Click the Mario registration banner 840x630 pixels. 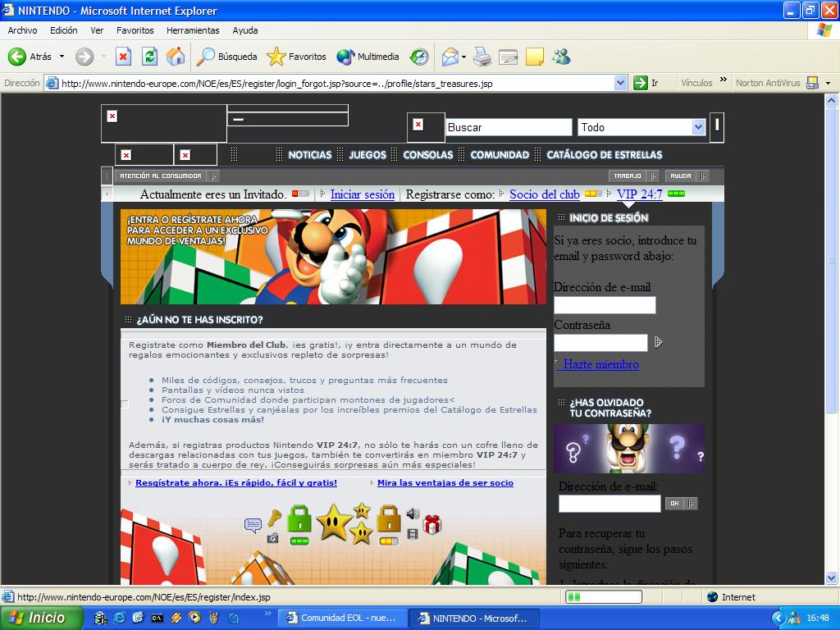333,257
